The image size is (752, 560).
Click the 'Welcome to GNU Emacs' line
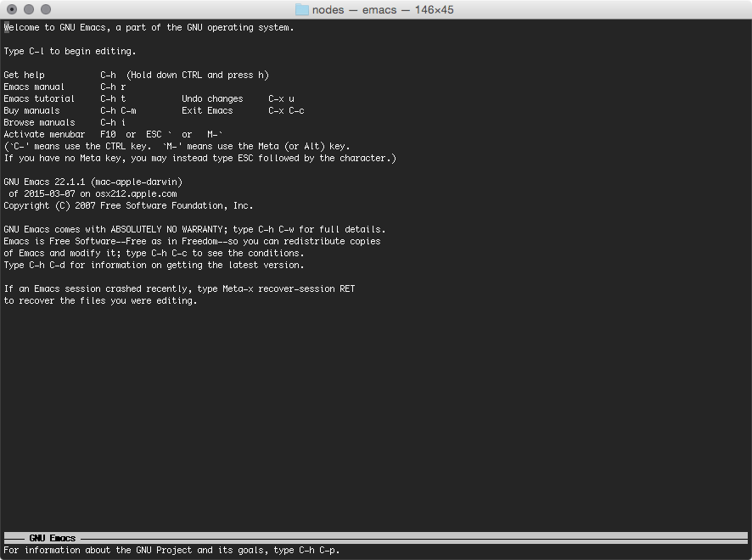coord(149,27)
